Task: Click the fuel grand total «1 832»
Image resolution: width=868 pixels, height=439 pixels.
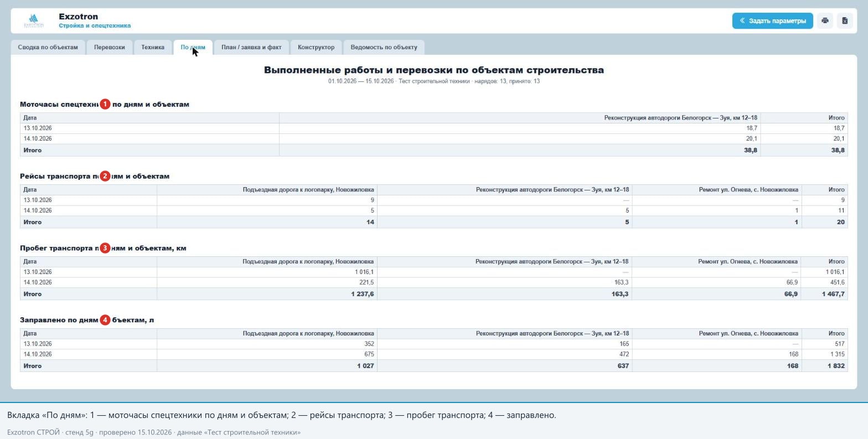Action: [x=836, y=366]
